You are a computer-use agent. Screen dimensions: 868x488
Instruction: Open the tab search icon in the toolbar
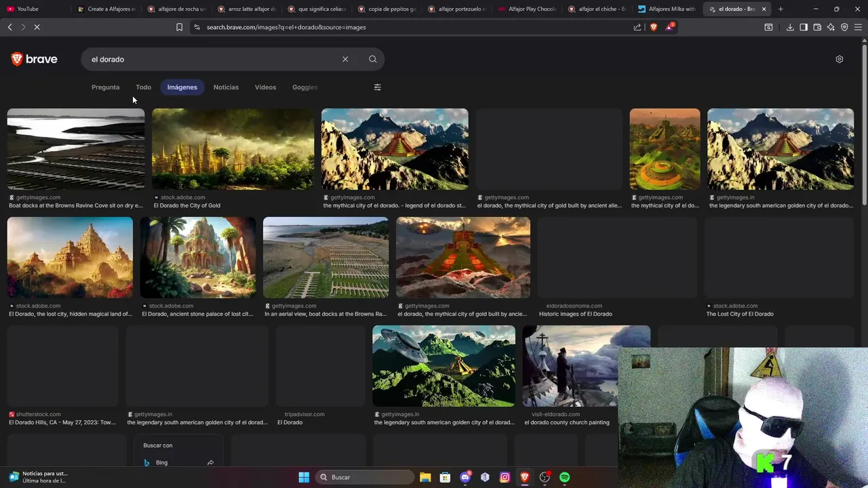coord(768,27)
